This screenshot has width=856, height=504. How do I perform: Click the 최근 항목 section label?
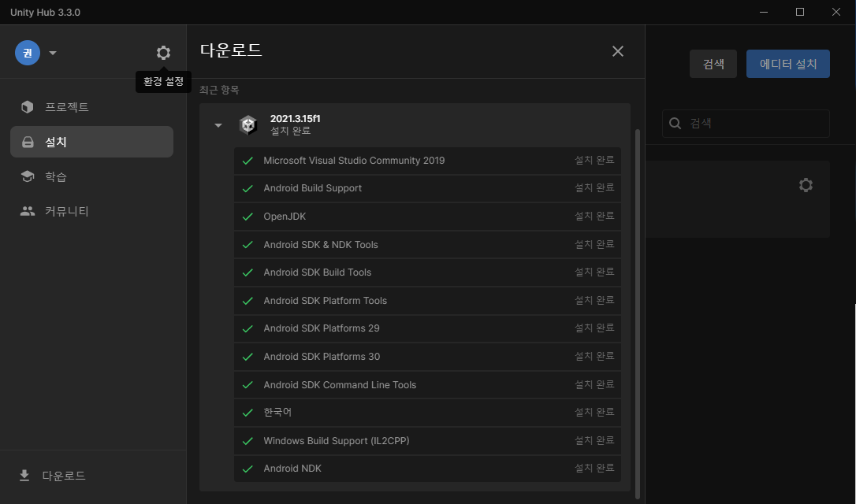(219, 90)
